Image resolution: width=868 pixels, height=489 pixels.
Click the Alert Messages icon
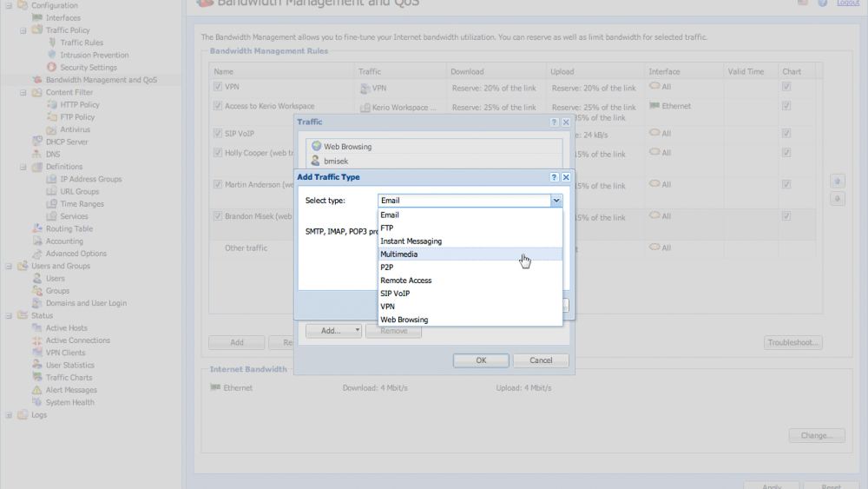37,390
